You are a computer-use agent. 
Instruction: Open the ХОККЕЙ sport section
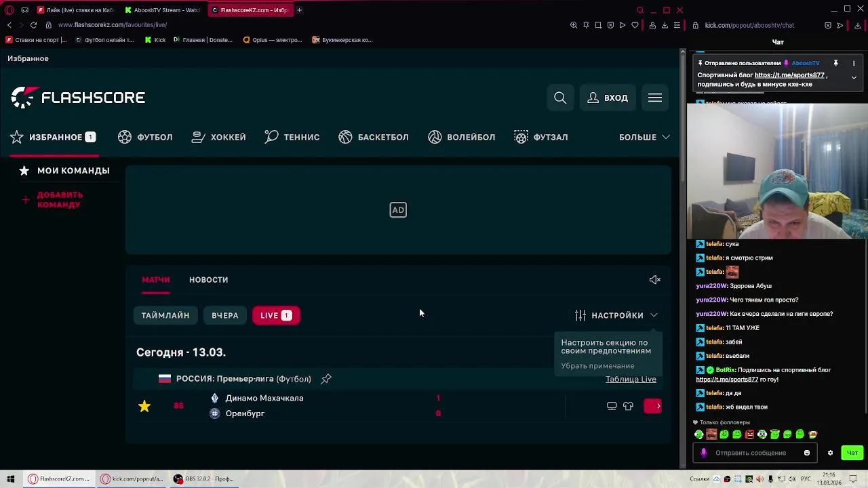(x=219, y=137)
